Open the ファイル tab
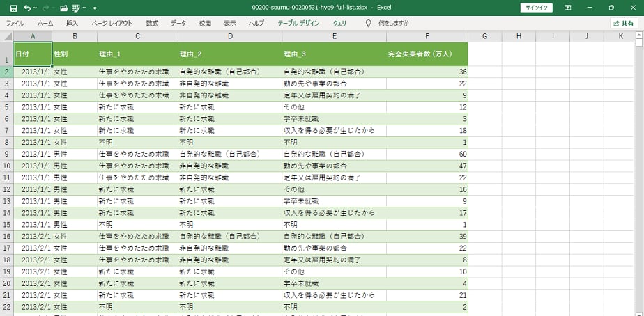The width and height of the screenshot is (644, 316). (15, 24)
